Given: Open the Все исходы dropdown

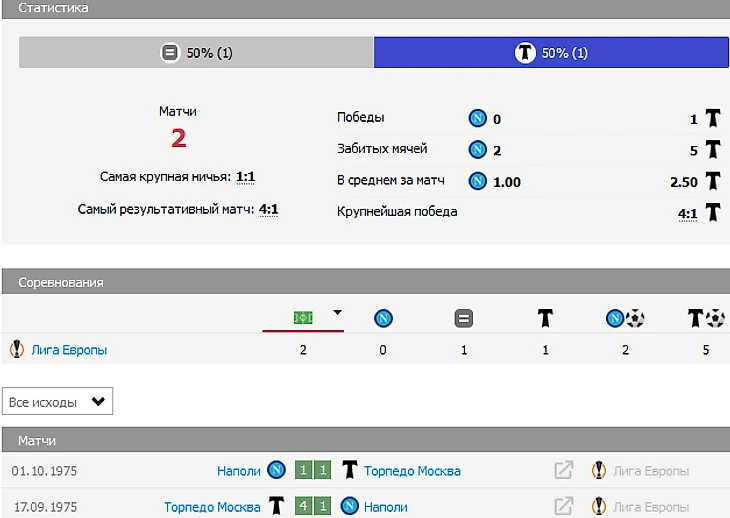Looking at the screenshot, I should point(57,402).
